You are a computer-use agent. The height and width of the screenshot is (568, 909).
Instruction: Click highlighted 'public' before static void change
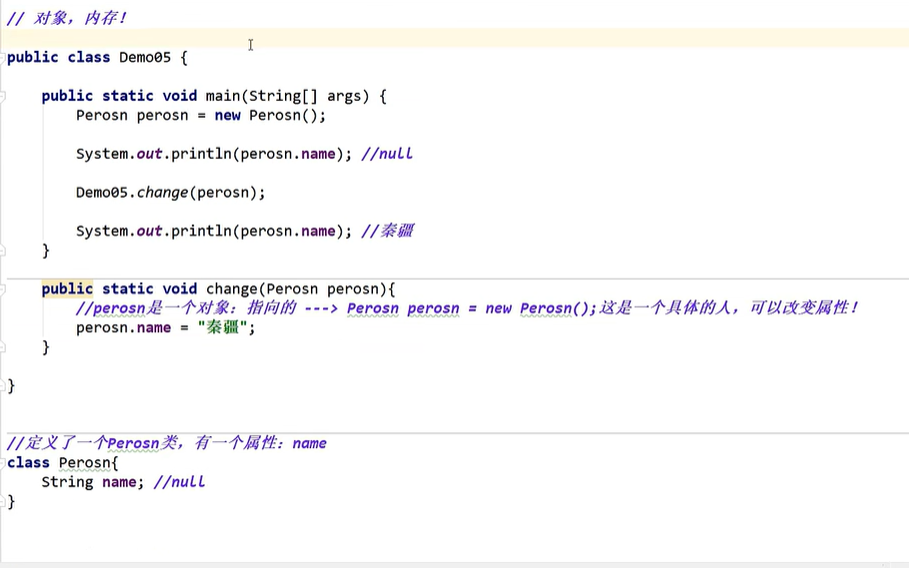(67, 289)
